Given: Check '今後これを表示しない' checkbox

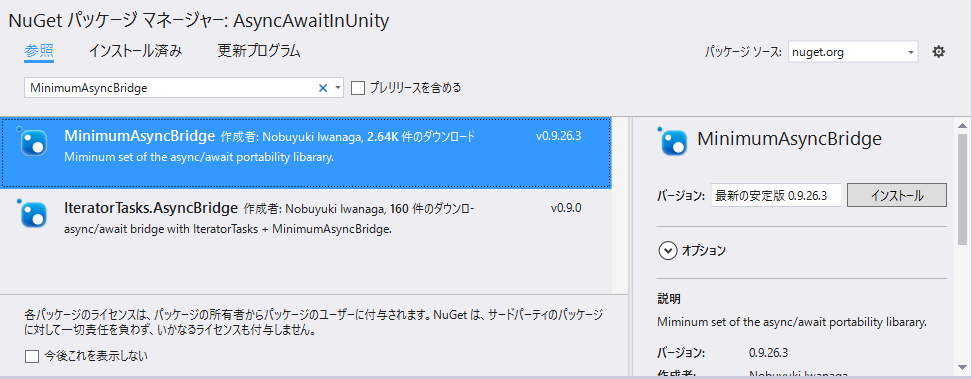Looking at the screenshot, I should point(32,356).
